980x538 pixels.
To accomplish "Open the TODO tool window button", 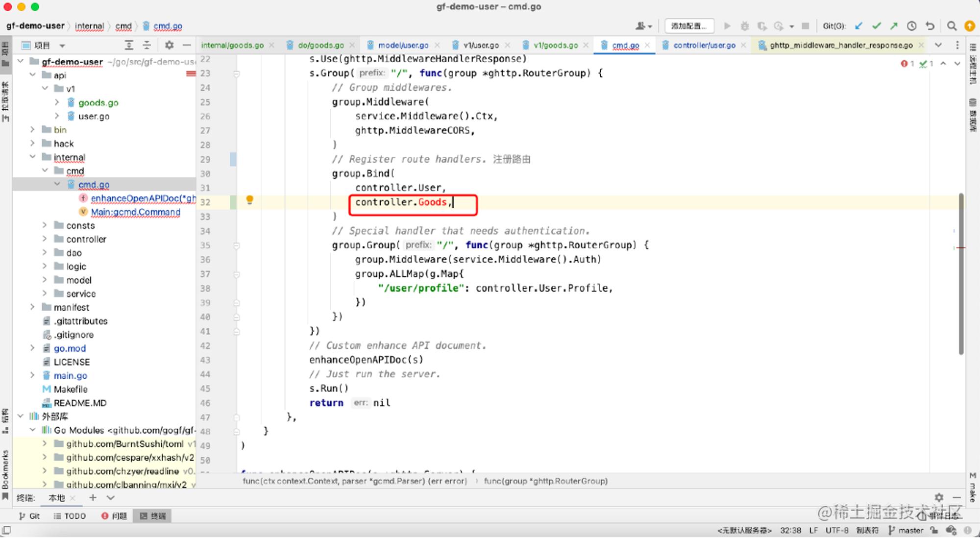I will tap(70, 516).
